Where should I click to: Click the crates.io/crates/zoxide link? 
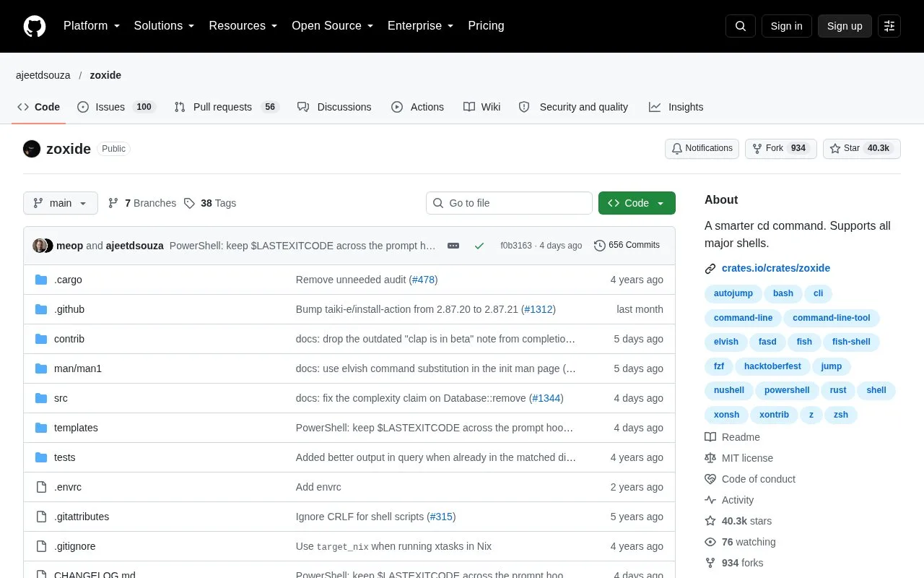(x=776, y=268)
